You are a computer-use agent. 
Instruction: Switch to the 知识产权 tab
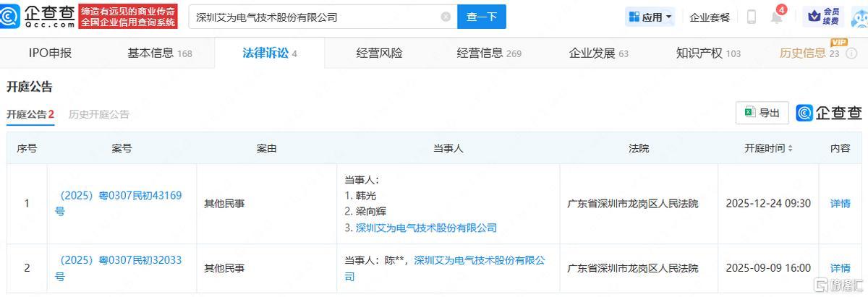[x=708, y=53]
